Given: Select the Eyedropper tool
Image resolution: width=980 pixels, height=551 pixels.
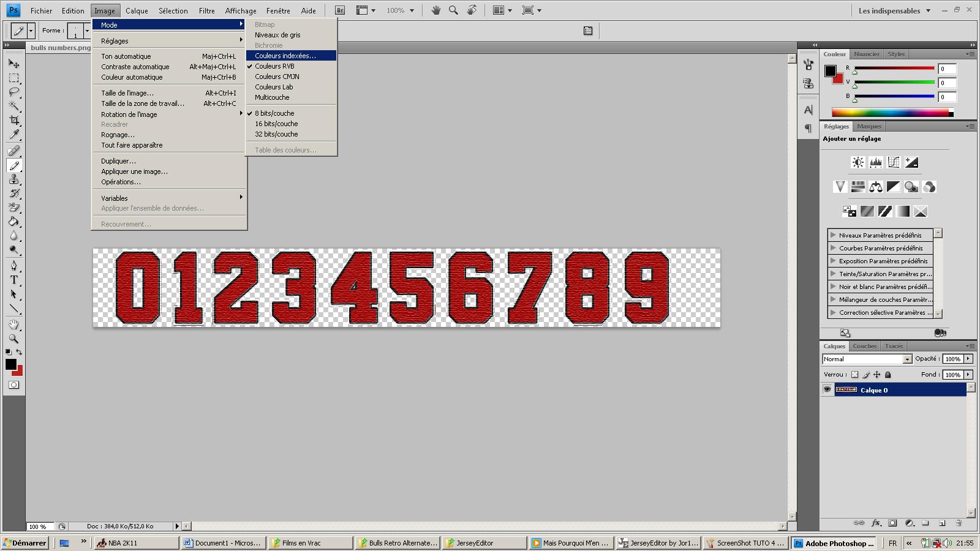Looking at the screenshot, I should 13,135.
